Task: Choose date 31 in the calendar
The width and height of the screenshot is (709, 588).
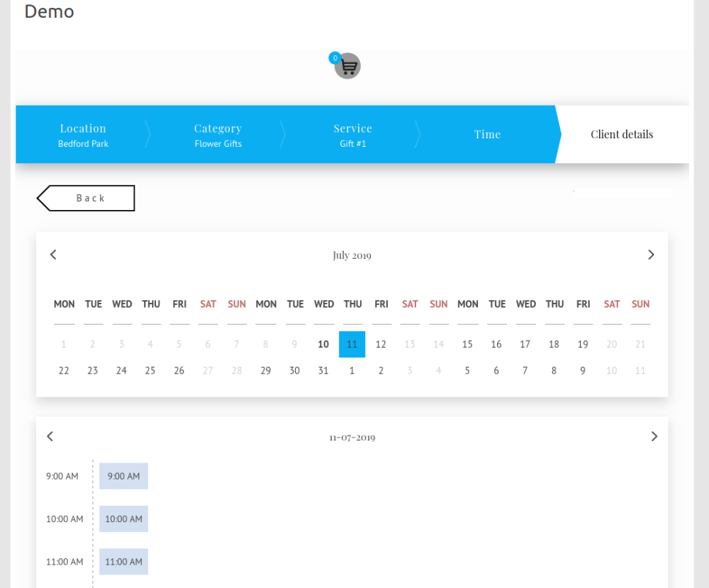Action: tap(323, 370)
